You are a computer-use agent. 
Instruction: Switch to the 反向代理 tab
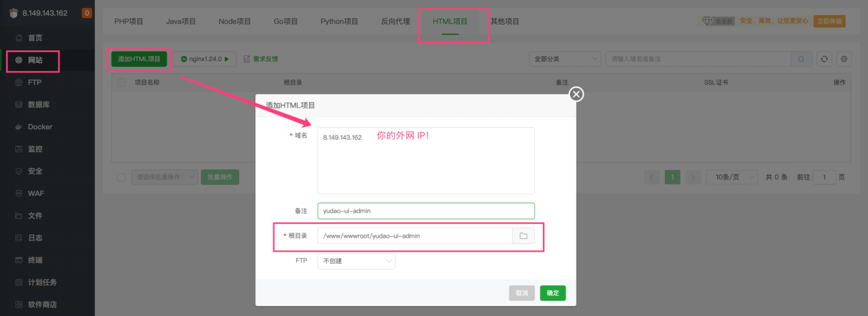[x=395, y=21]
